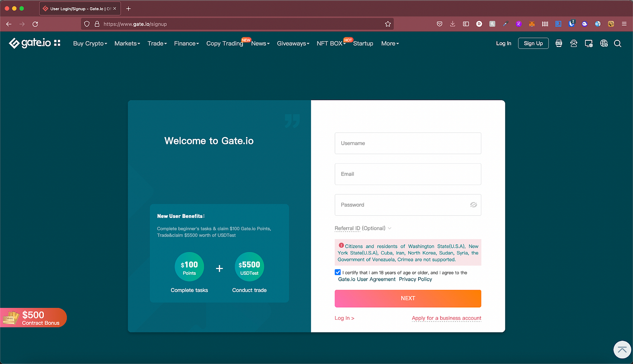Click the Username input field
633x364 pixels.
[407, 143]
